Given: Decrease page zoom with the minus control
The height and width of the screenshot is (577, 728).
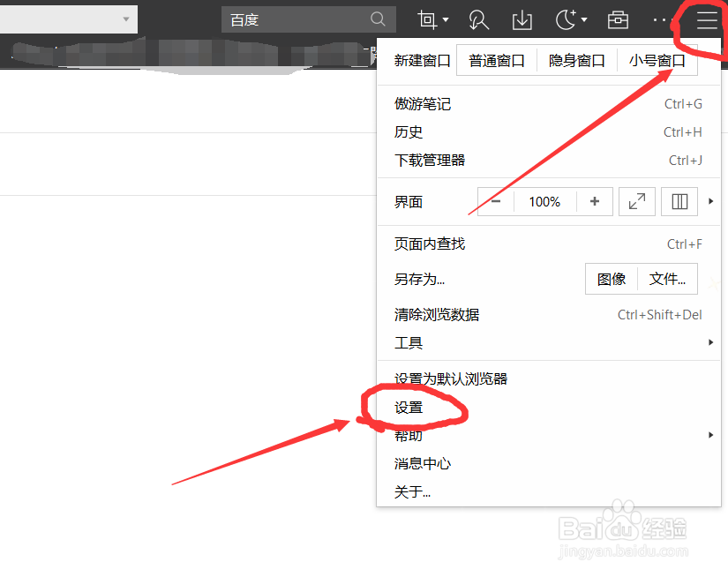Looking at the screenshot, I should 494,201.
